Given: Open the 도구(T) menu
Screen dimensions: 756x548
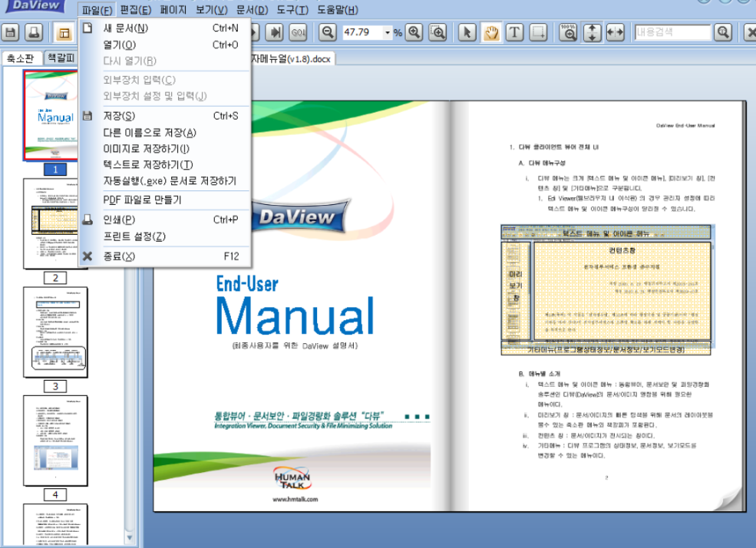Looking at the screenshot, I should pos(292,10).
